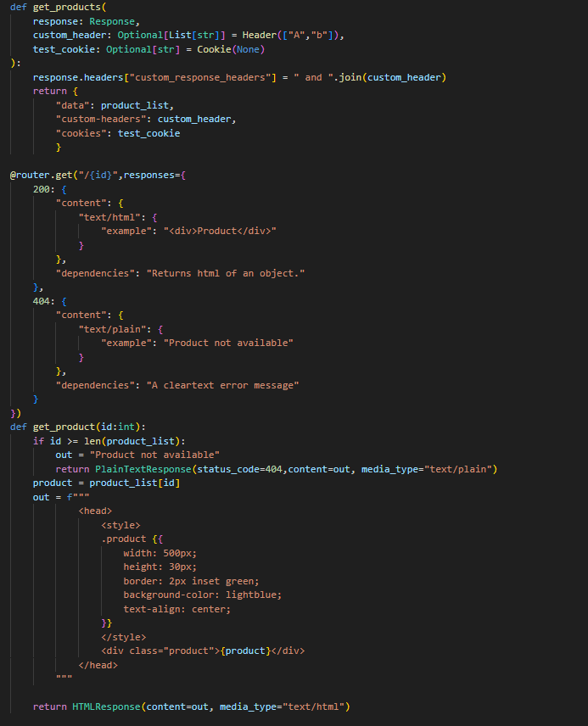Select the status_code=404 argument
Screen dimensions: 588x726
tap(239, 469)
